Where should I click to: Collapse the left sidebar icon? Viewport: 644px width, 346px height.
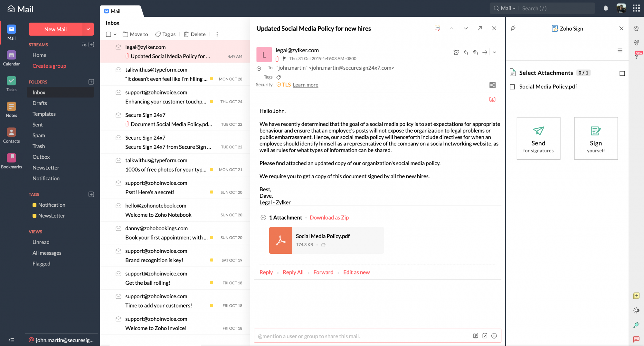tap(11, 340)
